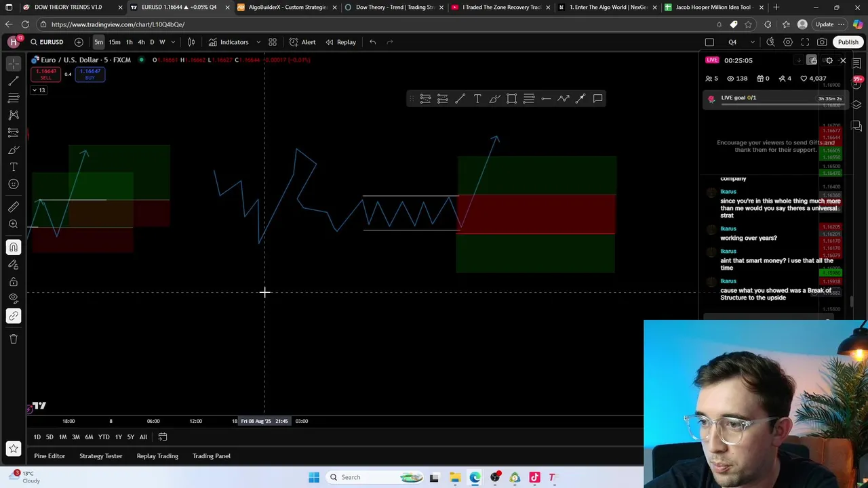Open the Trading Panel tab
Screen dimensions: 868x488
[x=212, y=456]
